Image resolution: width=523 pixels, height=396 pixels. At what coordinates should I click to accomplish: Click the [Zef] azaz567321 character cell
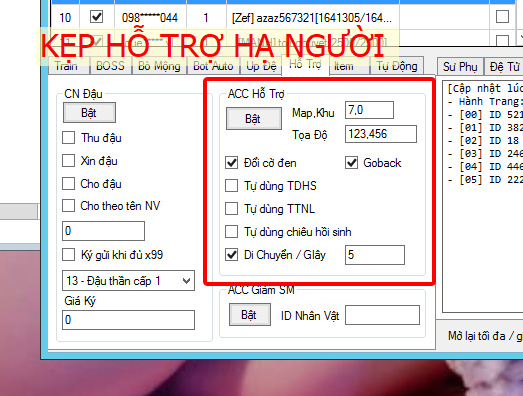313,17
